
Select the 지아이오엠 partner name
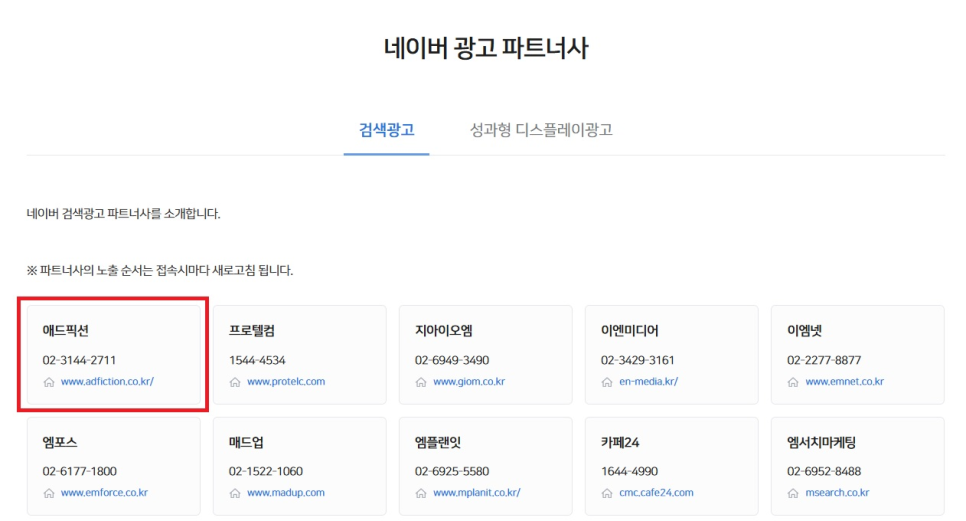tap(444, 330)
